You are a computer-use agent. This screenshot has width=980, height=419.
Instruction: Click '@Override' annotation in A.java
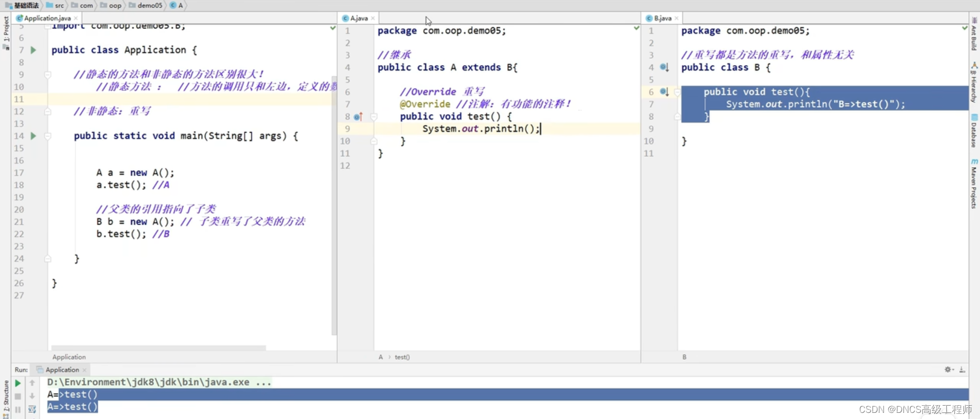(x=425, y=104)
